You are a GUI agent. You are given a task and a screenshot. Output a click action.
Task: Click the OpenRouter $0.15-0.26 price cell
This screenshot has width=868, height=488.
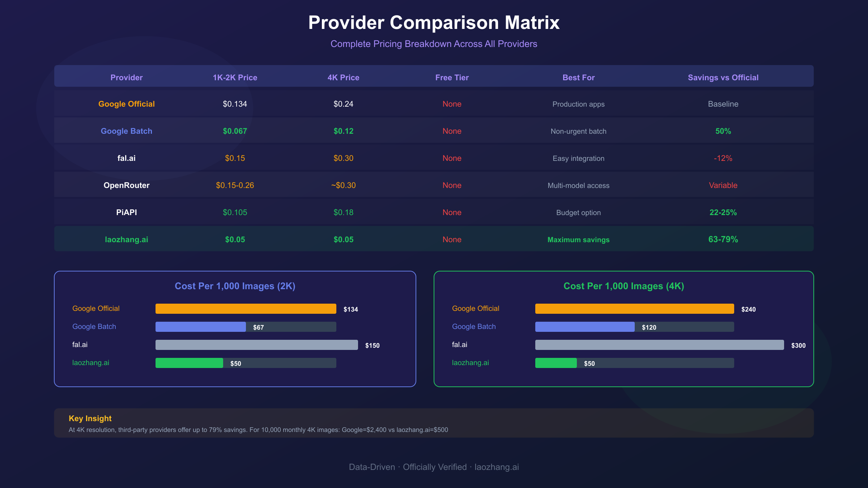235,185
